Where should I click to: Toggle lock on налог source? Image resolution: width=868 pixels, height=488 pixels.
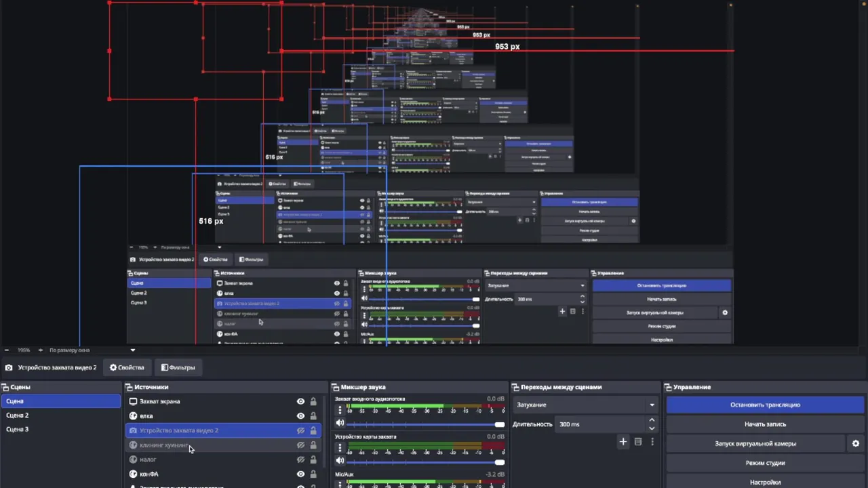click(x=313, y=460)
